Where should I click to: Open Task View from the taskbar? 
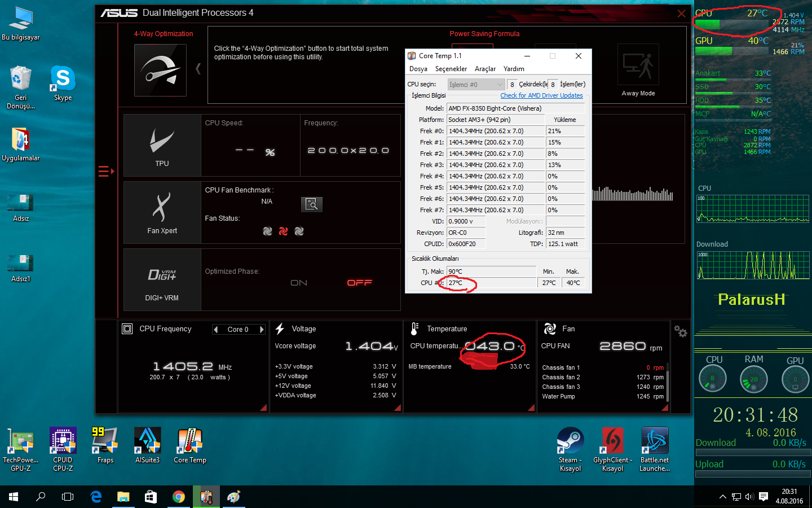pyautogui.click(x=68, y=497)
